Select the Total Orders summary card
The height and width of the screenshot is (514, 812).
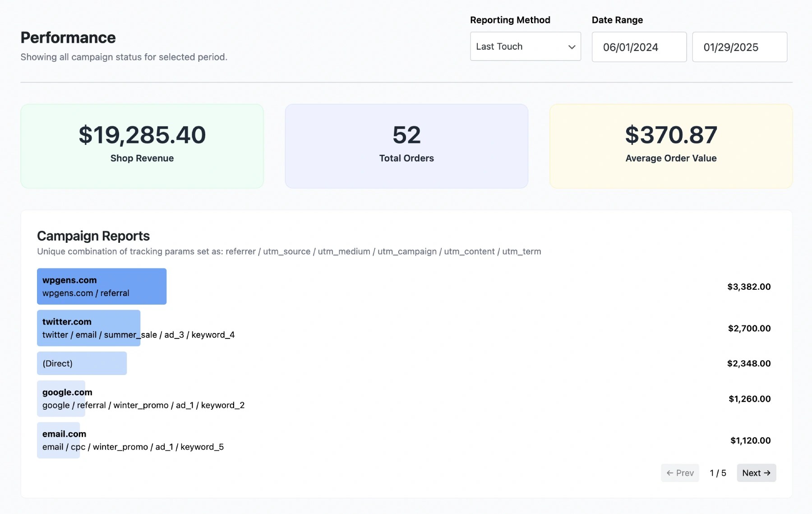tap(406, 146)
